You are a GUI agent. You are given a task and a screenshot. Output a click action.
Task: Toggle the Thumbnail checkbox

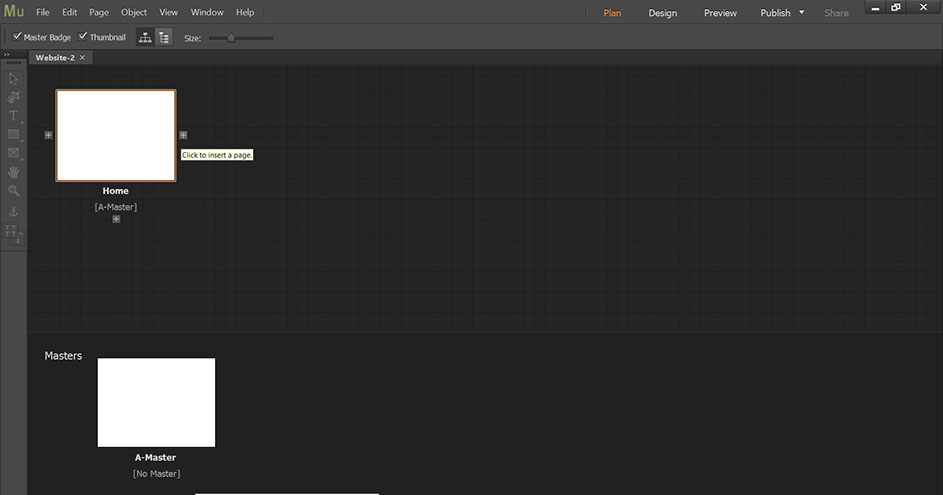[x=83, y=36]
